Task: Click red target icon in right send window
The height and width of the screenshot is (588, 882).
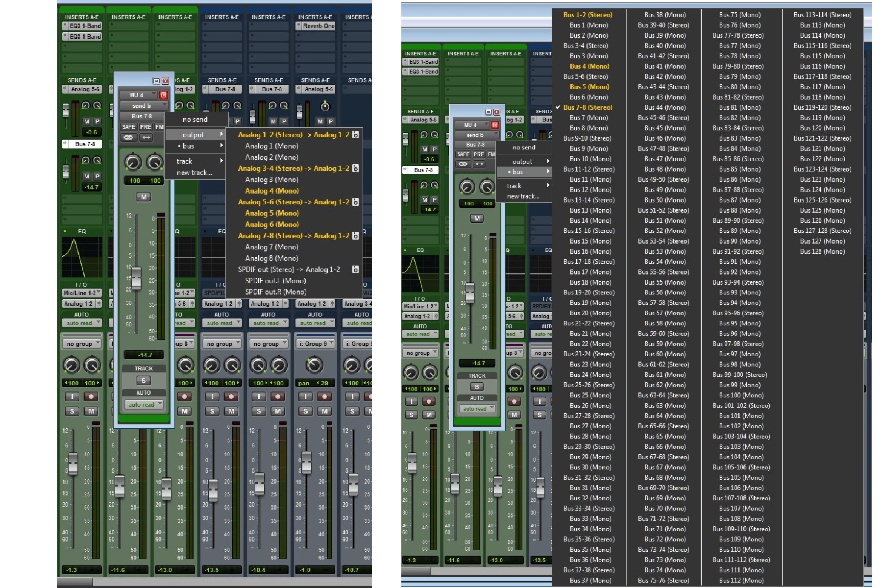Action: 495,125
